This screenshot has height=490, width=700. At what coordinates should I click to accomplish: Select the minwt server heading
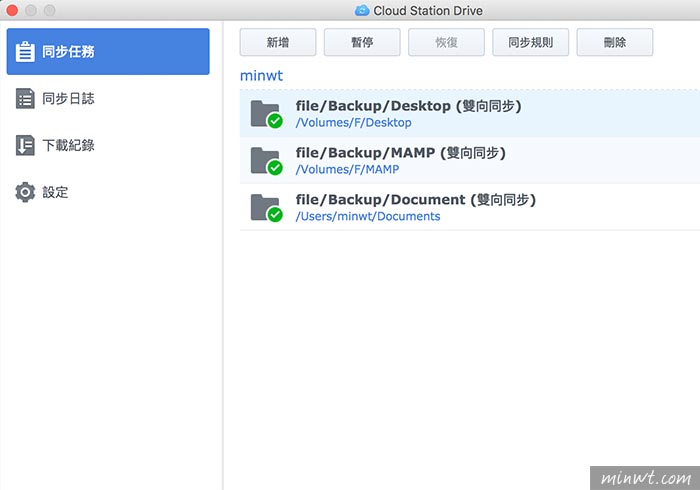click(262, 75)
